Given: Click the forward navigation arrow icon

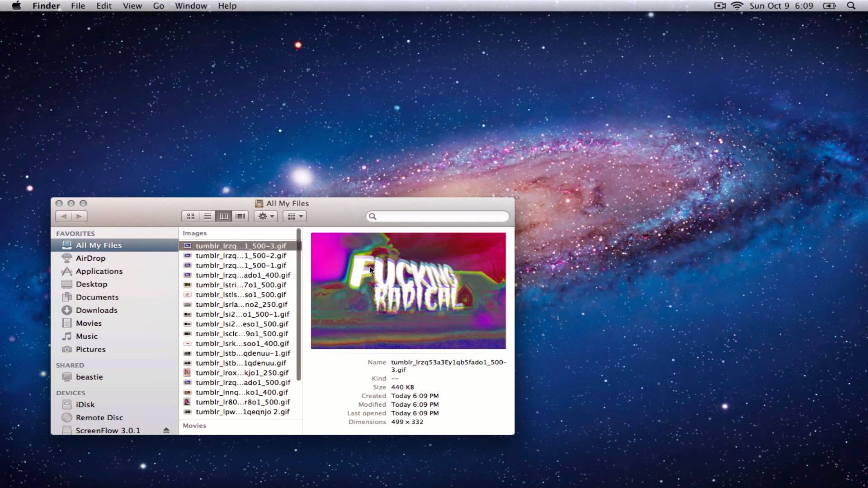Looking at the screenshot, I should click(x=78, y=216).
